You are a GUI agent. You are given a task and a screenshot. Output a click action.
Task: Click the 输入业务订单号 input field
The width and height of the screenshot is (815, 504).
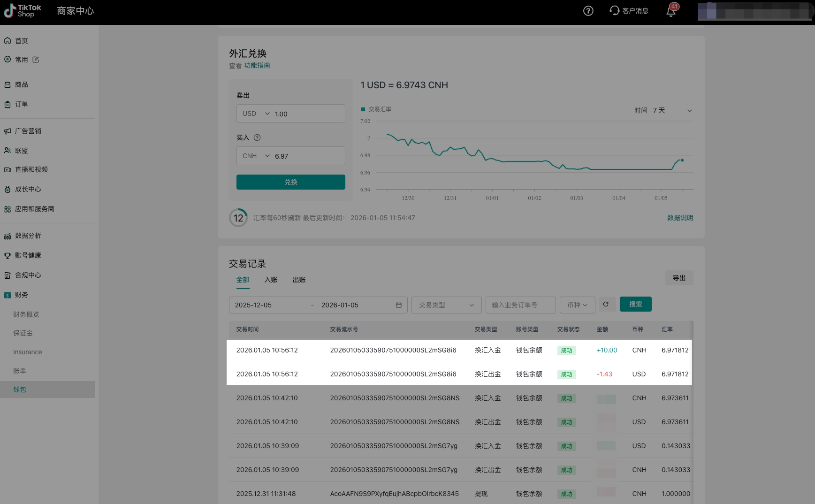click(x=520, y=305)
